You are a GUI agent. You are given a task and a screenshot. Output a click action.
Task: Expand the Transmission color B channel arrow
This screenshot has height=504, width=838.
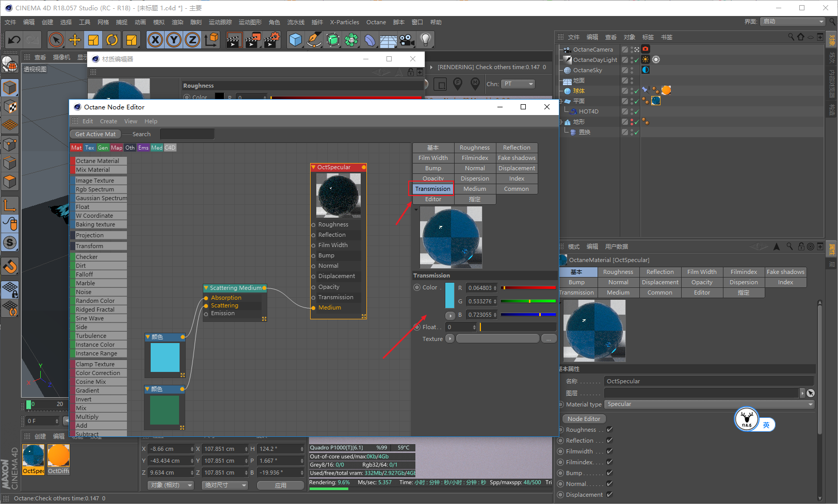click(450, 315)
